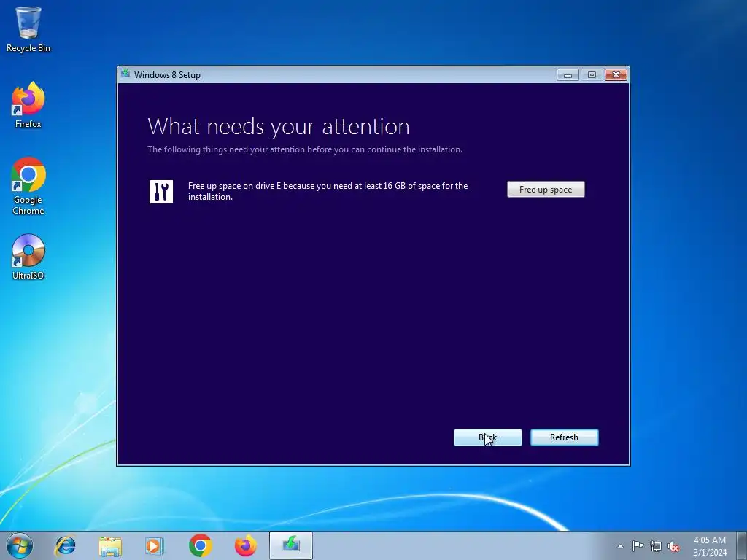Go Back in Windows 8 Setup
The height and width of the screenshot is (560, 747).
(x=487, y=437)
